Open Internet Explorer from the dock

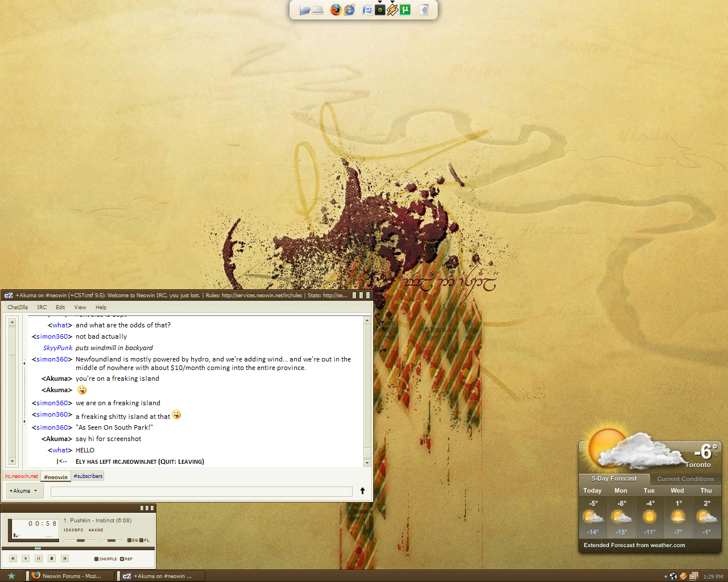(349, 10)
